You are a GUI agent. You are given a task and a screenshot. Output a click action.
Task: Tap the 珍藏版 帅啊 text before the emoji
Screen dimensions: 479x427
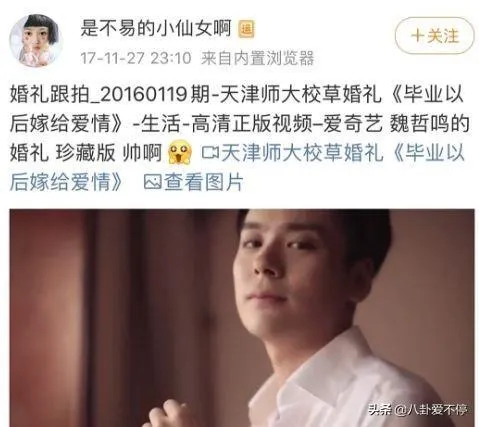[x=109, y=153]
